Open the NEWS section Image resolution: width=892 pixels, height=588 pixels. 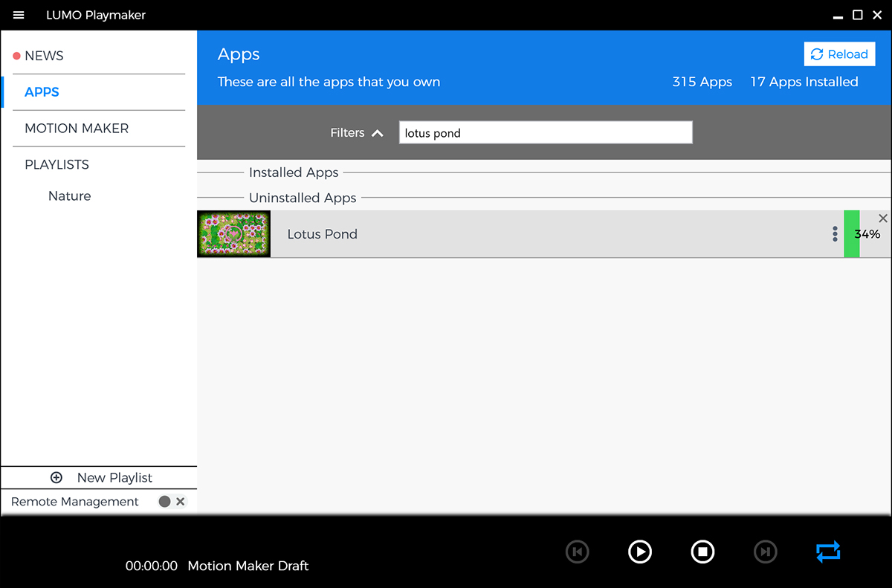tap(44, 56)
